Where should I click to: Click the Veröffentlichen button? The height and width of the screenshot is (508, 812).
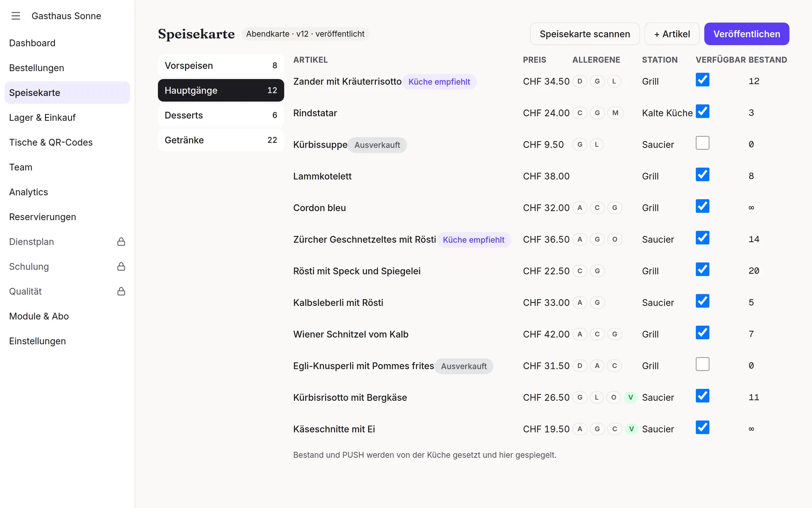point(747,34)
